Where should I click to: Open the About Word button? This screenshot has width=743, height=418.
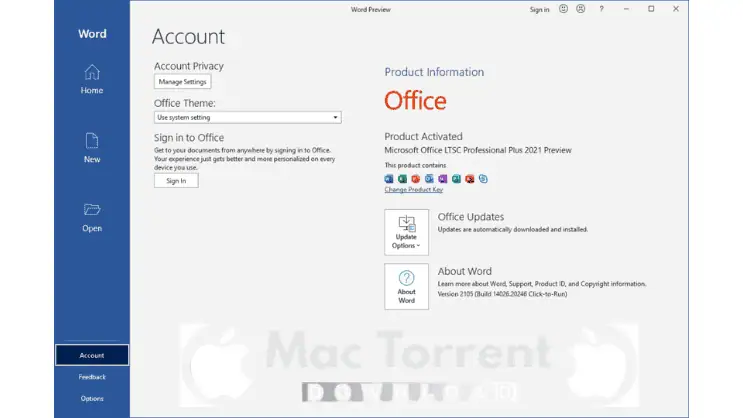click(407, 287)
